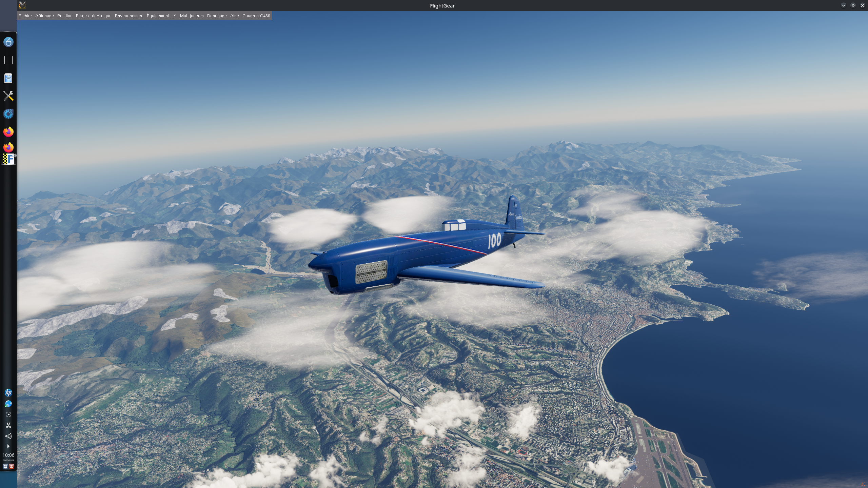Expand the Caudron C460 aircraft menu
Image resolution: width=868 pixels, height=488 pixels.
click(256, 16)
